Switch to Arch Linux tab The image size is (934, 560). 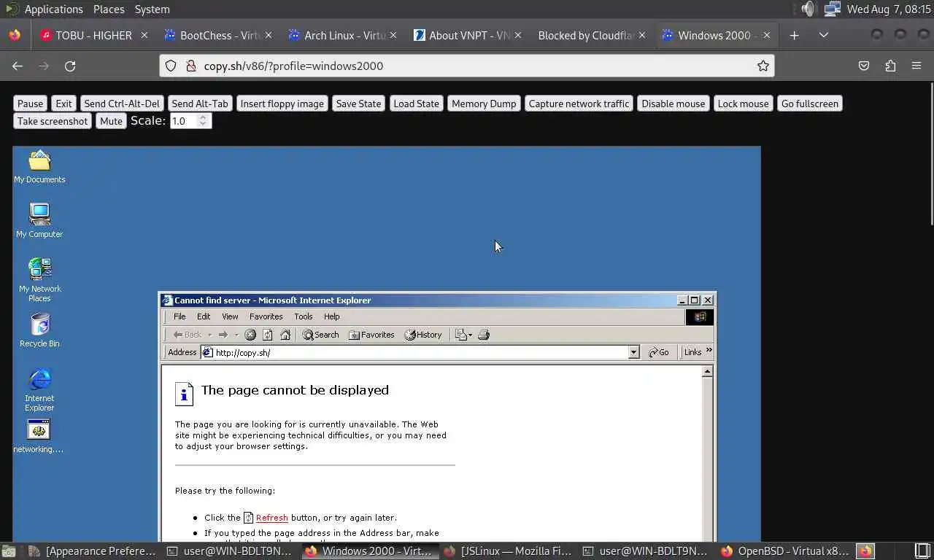pyautogui.click(x=342, y=35)
